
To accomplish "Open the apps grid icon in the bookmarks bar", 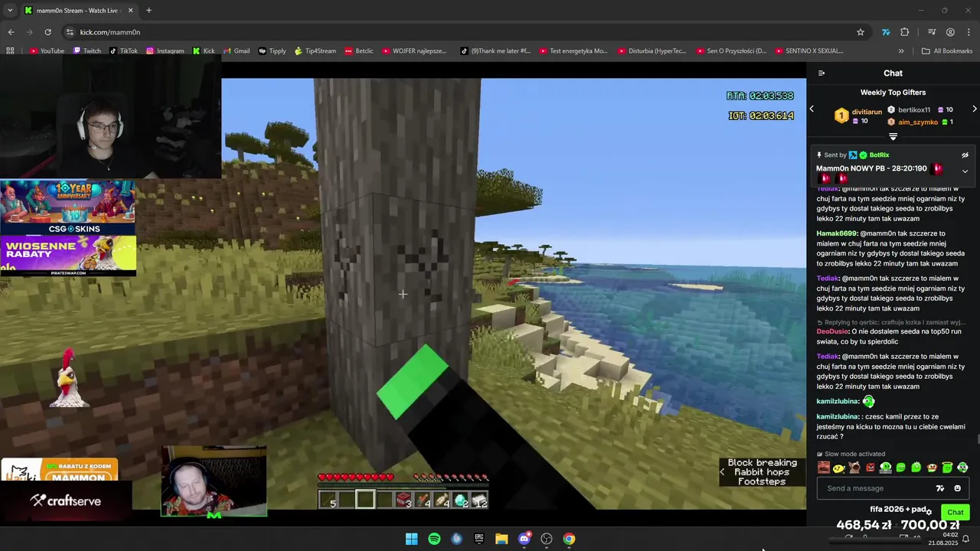I will (10, 51).
